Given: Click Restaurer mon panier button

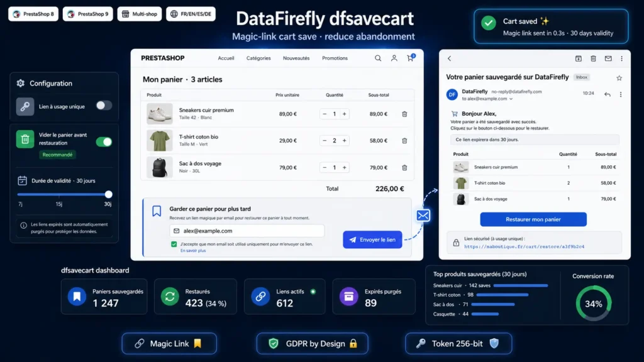Looking at the screenshot, I should click(533, 219).
